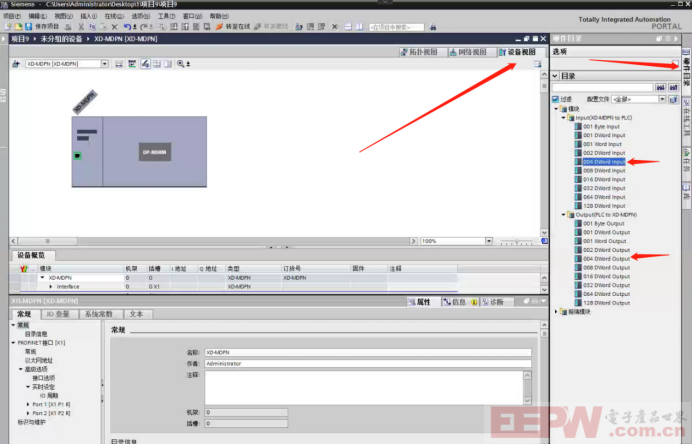Click the undo arrow icon
692x444 pixels.
point(127,27)
